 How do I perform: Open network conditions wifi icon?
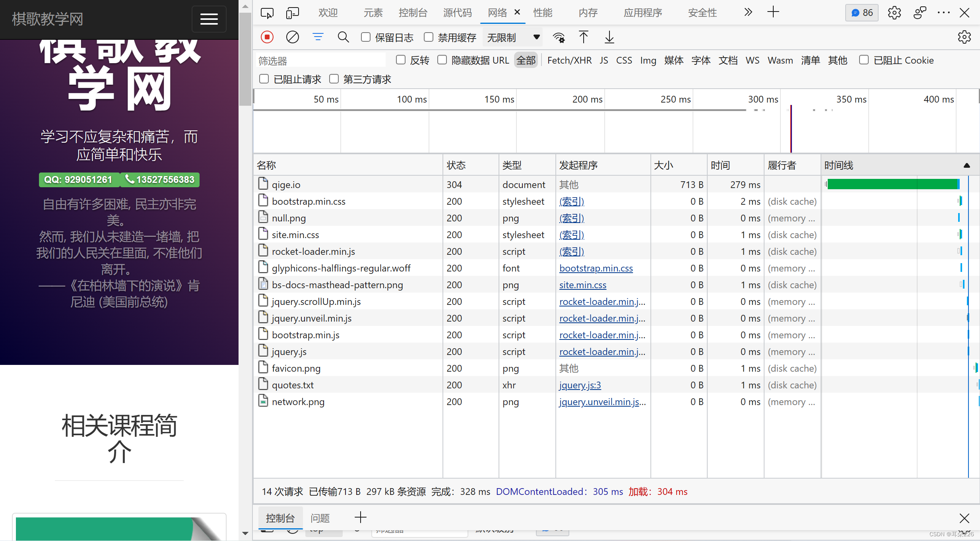(x=559, y=37)
